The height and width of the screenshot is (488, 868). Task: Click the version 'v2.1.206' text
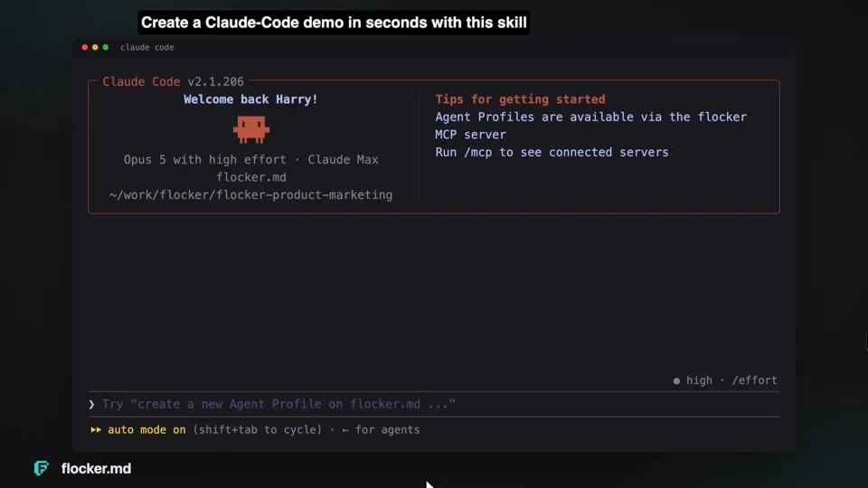(216, 82)
